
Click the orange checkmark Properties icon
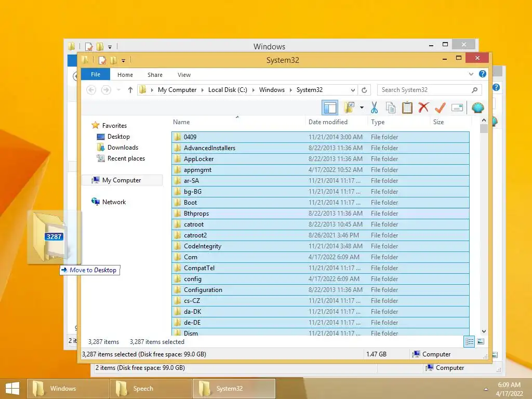click(x=440, y=108)
